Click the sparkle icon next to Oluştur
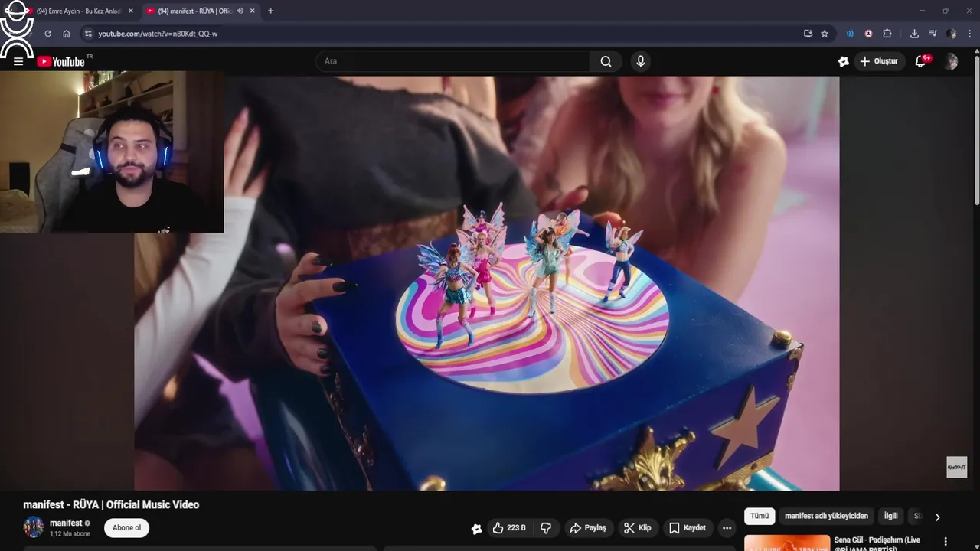 click(x=843, y=61)
